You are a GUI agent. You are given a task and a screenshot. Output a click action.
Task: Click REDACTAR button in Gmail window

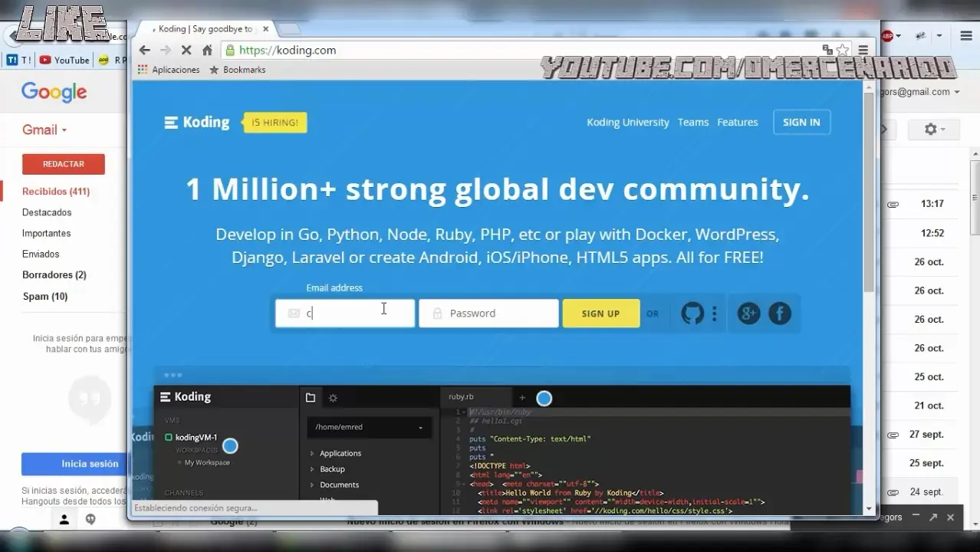64,164
